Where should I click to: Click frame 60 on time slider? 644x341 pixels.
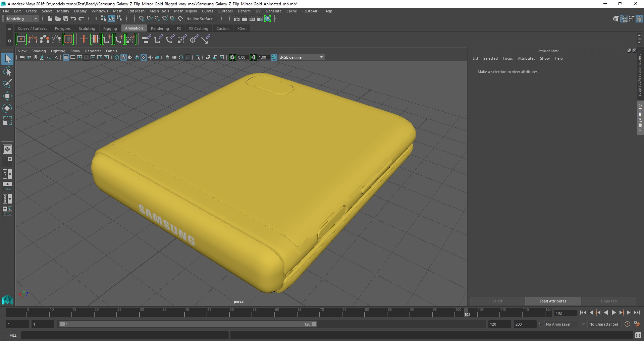(277, 312)
